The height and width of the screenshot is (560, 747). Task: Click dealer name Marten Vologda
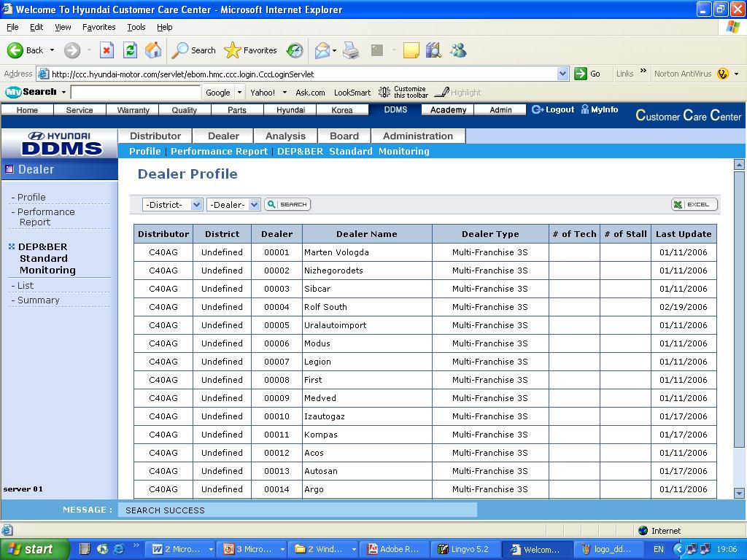(336, 252)
